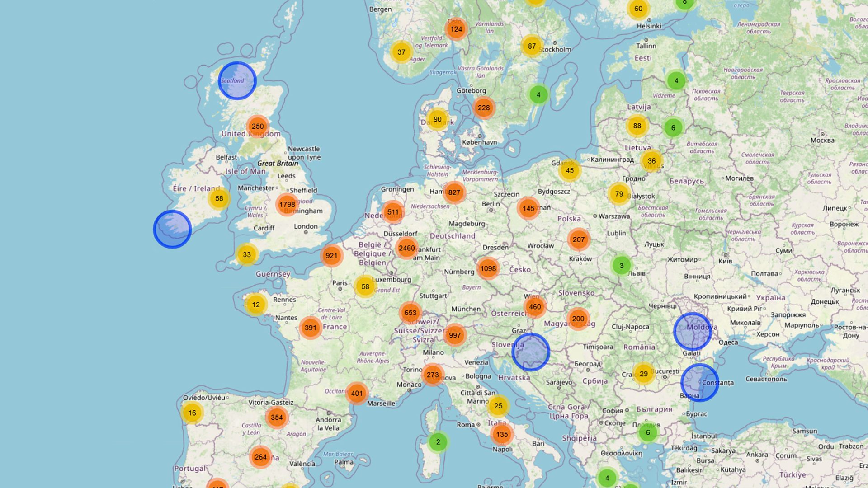
Task: Select the 460 cluster near Wien
Action: tap(535, 306)
